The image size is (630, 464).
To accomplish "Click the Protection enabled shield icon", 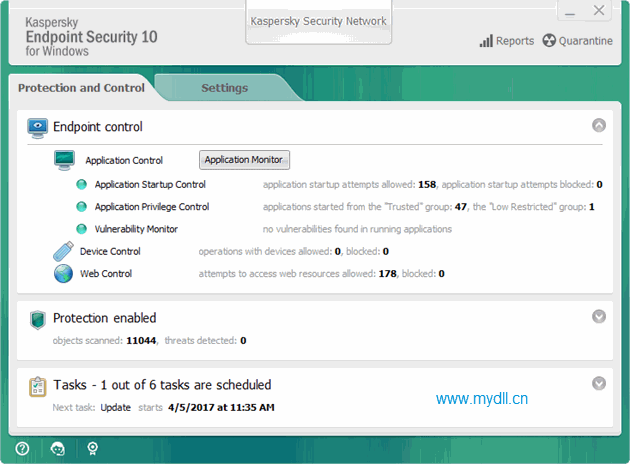I will coord(38,320).
